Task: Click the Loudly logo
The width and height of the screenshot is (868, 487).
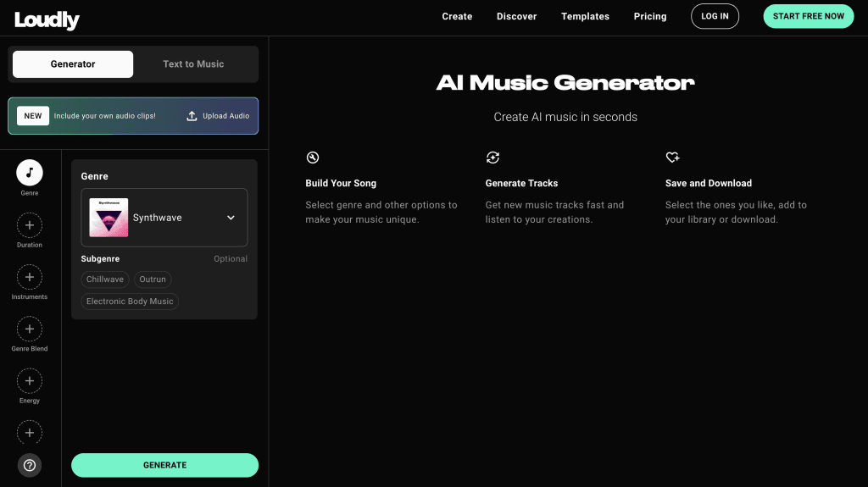Action: tap(47, 19)
